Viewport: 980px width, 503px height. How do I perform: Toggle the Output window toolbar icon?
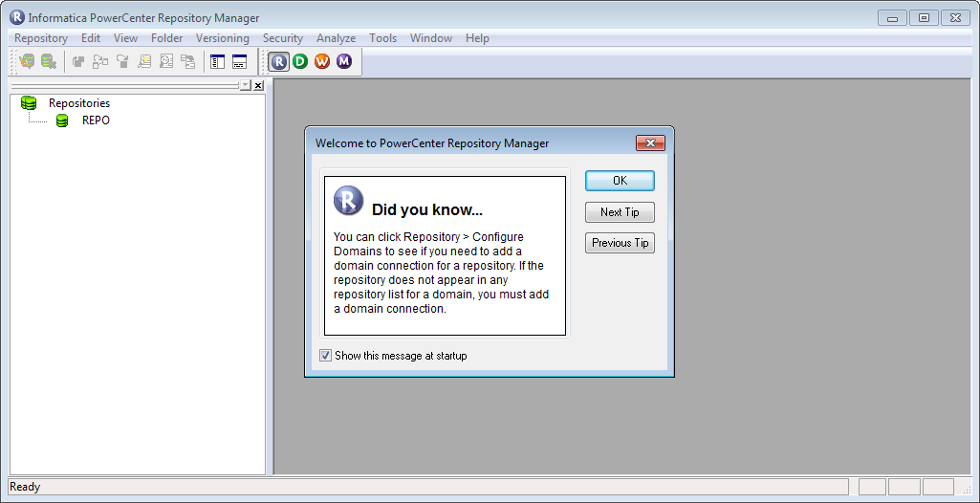239,61
